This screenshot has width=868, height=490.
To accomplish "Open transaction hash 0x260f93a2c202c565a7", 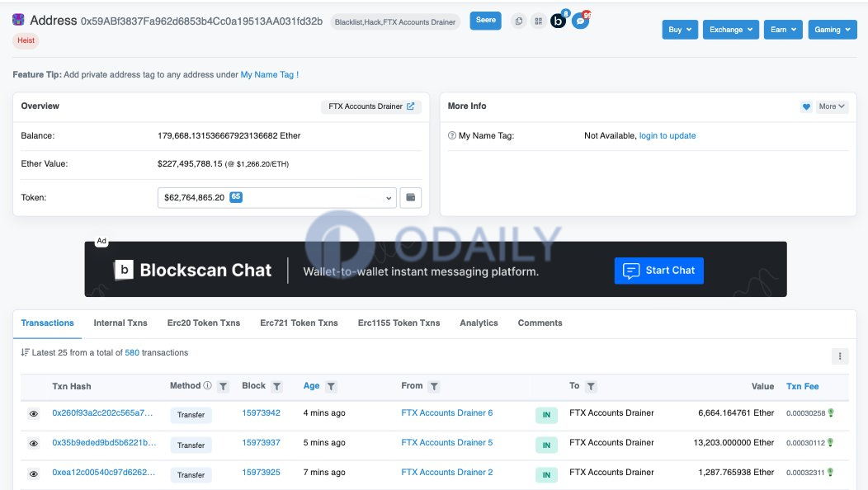I will 102,413.
